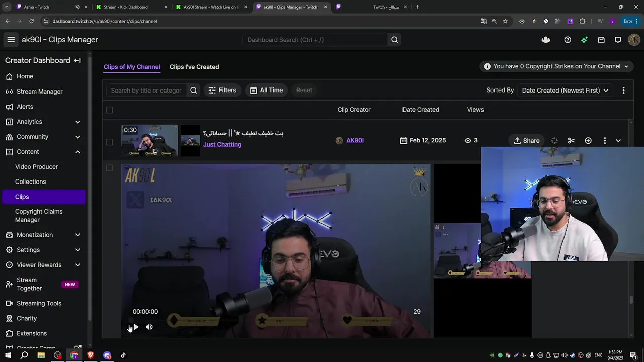
Task: Click the taskbar volume speaker icon
Action: pos(564,355)
